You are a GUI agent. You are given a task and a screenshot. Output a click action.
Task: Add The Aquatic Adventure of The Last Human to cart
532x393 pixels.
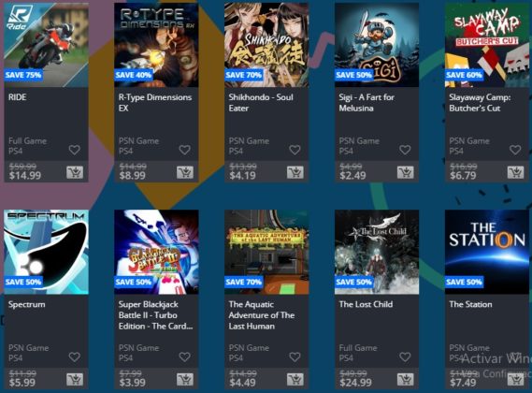[x=295, y=379]
